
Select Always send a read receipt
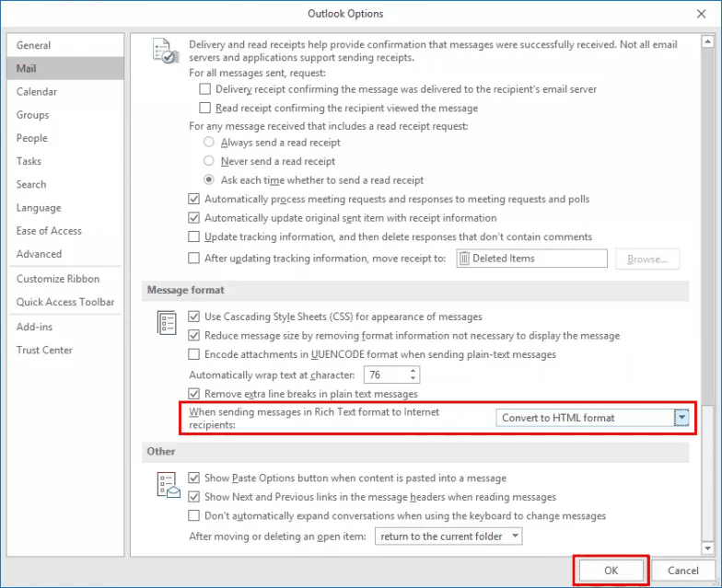pyautogui.click(x=208, y=142)
